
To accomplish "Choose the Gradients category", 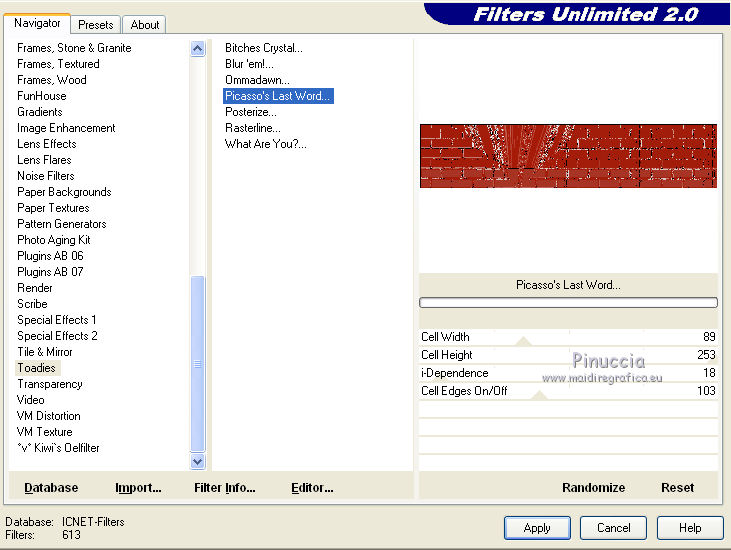I will [40, 112].
